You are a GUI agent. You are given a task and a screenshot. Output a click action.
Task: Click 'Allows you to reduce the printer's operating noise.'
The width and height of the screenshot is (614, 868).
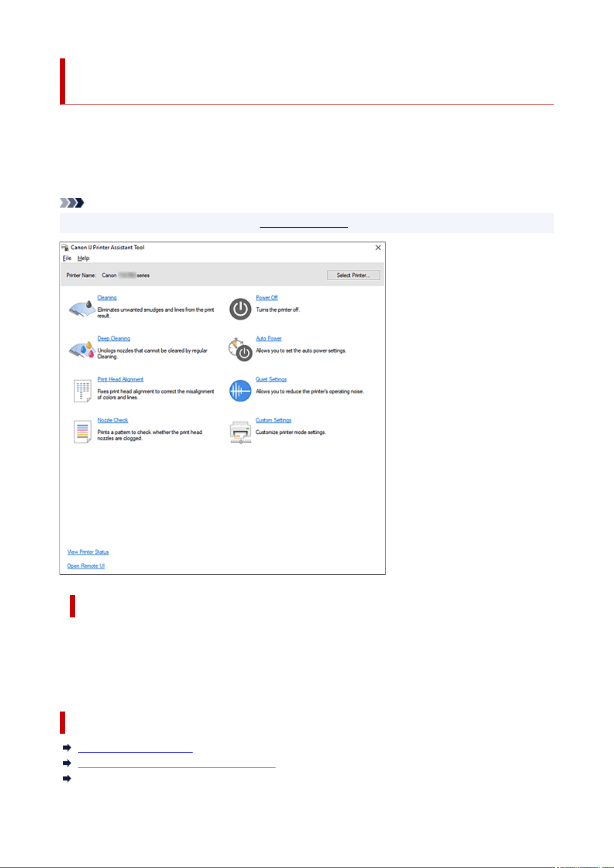click(x=310, y=392)
